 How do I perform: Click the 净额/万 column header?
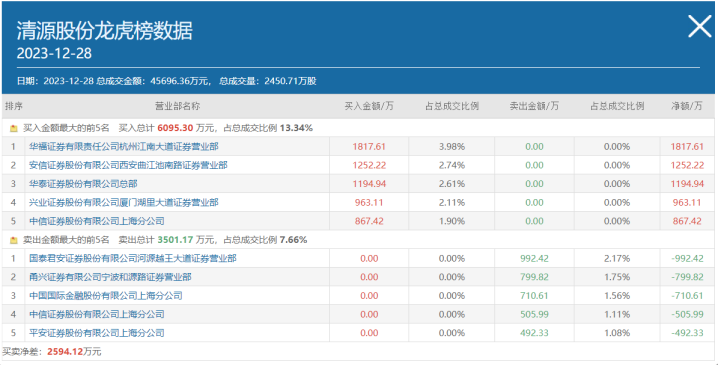pyautogui.click(x=687, y=106)
